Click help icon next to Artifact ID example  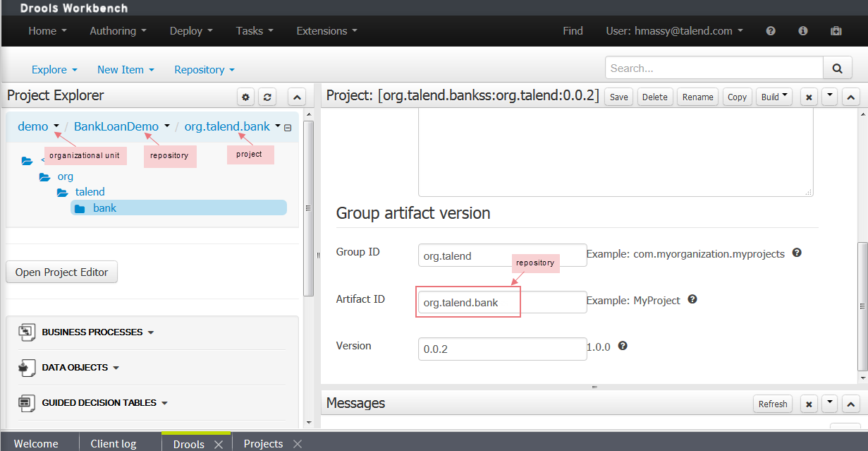click(x=692, y=299)
